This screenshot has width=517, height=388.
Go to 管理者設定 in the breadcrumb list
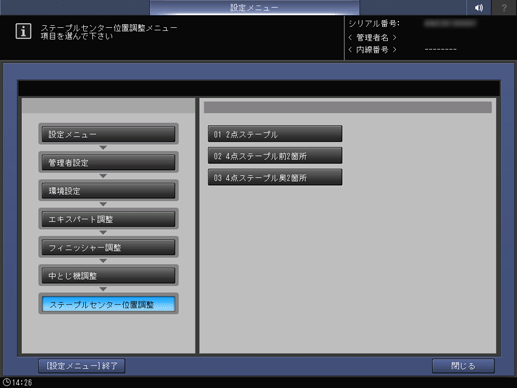coord(108,162)
